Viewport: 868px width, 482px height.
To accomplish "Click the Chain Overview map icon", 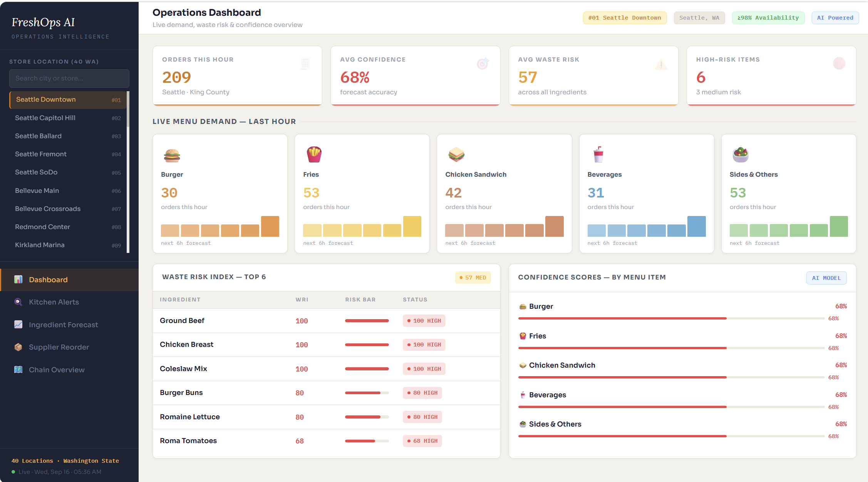I will 18,370.
